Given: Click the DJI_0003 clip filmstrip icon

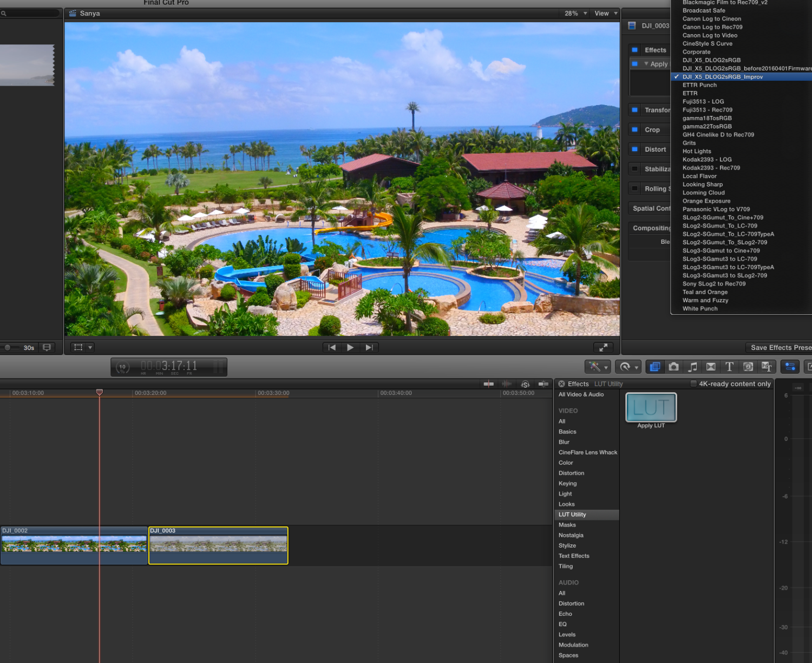Looking at the screenshot, I should [x=632, y=25].
